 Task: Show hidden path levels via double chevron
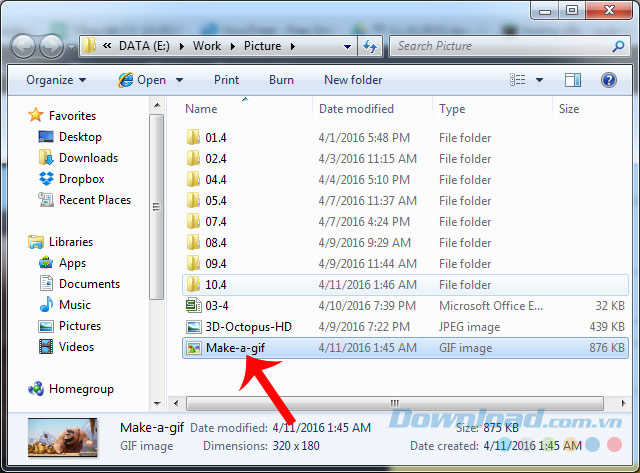point(107,46)
